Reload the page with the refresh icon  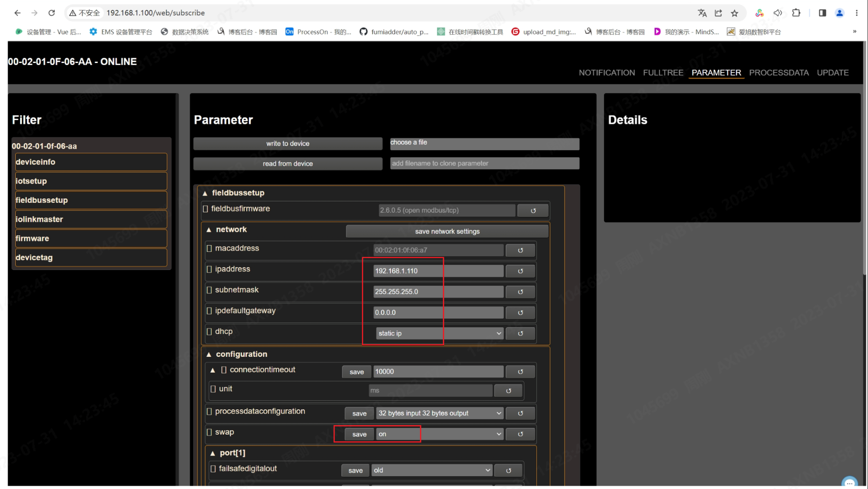(x=52, y=13)
